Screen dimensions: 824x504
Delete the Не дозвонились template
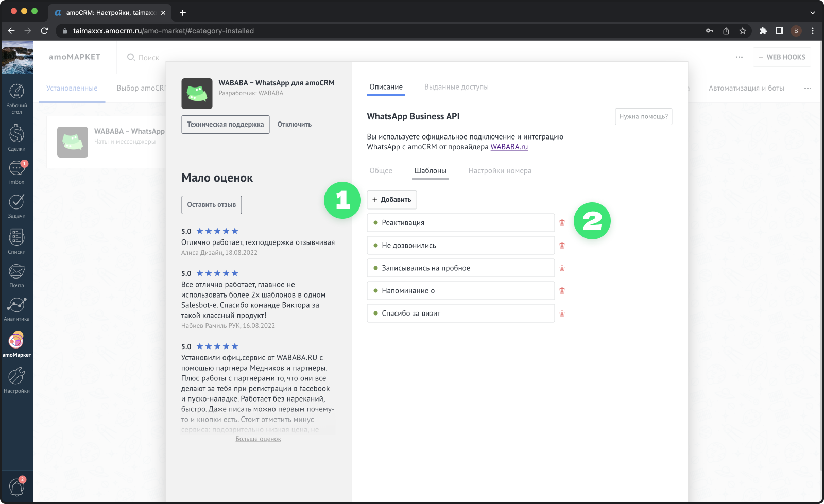click(x=562, y=246)
